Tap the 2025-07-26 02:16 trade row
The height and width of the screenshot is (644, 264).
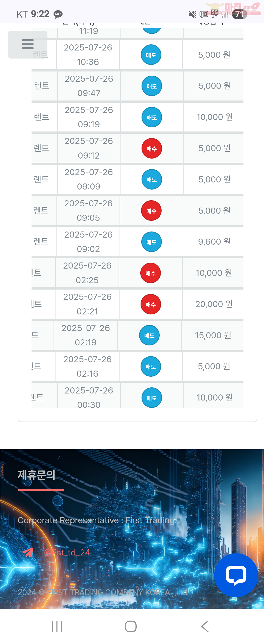[x=138, y=366]
